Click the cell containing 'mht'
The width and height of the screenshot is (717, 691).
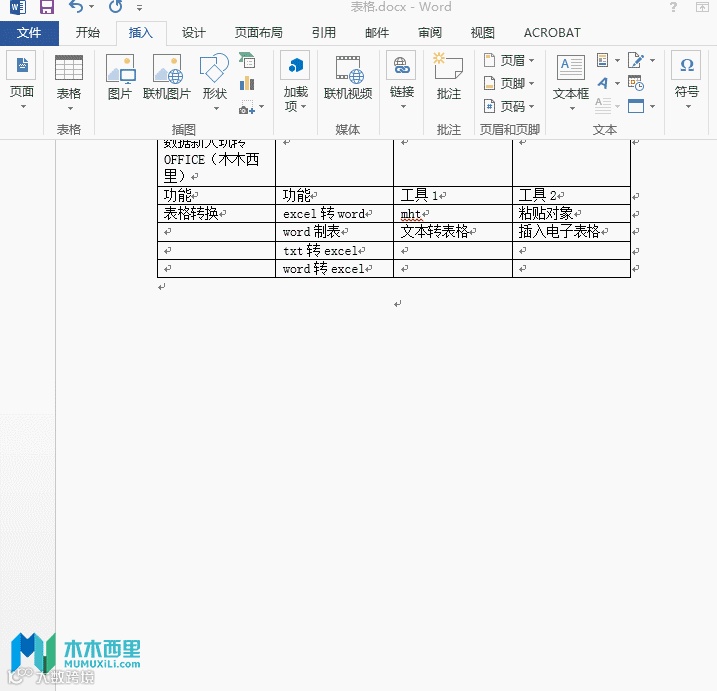(453, 214)
